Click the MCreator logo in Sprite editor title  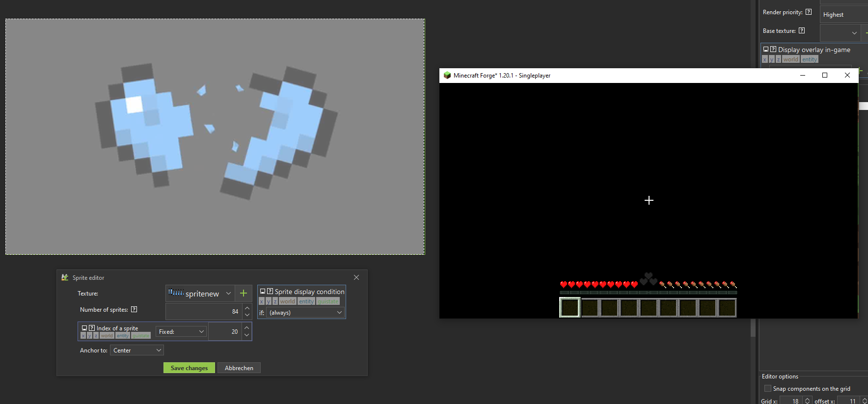tap(65, 277)
